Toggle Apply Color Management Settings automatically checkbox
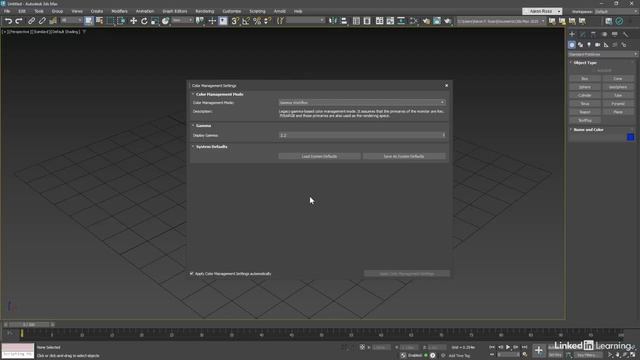Image resolution: width=640 pixels, height=360 pixels. pyautogui.click(x=192, y=273)
